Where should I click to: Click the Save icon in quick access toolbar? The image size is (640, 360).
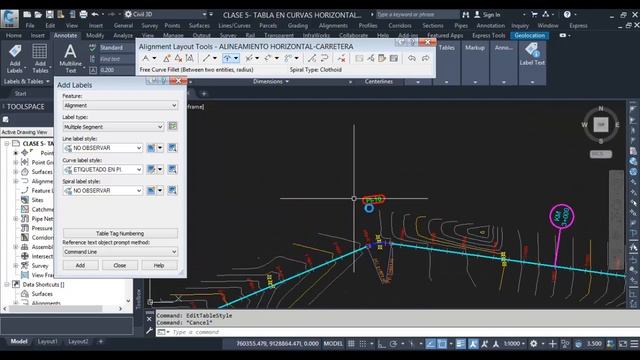49,14
